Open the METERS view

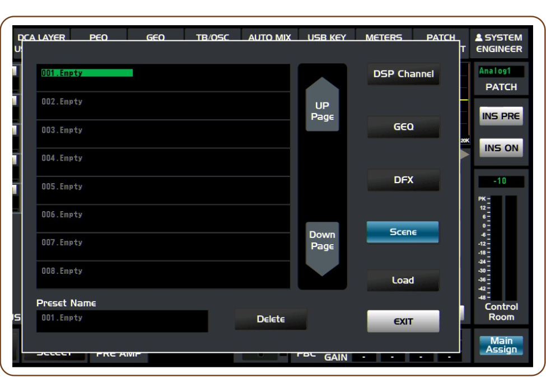[383, 37]
